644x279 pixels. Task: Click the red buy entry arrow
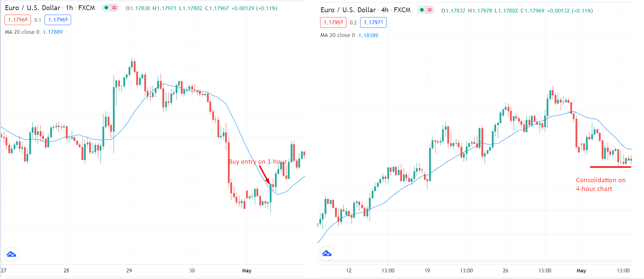[265, 175]
